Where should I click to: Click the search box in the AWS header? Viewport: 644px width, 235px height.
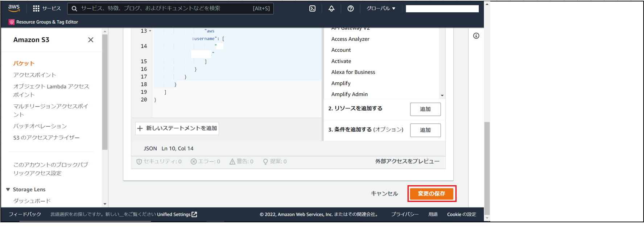point(170,8)
